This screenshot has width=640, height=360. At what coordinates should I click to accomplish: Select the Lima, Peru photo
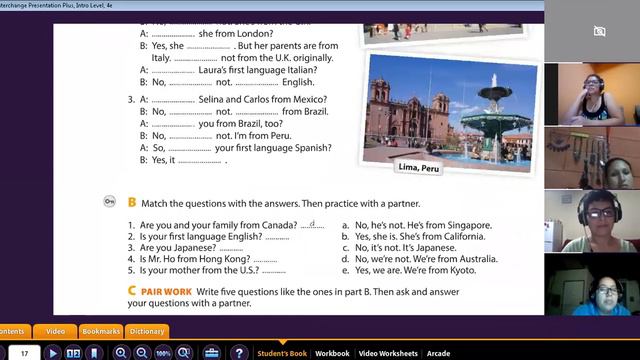450,113
